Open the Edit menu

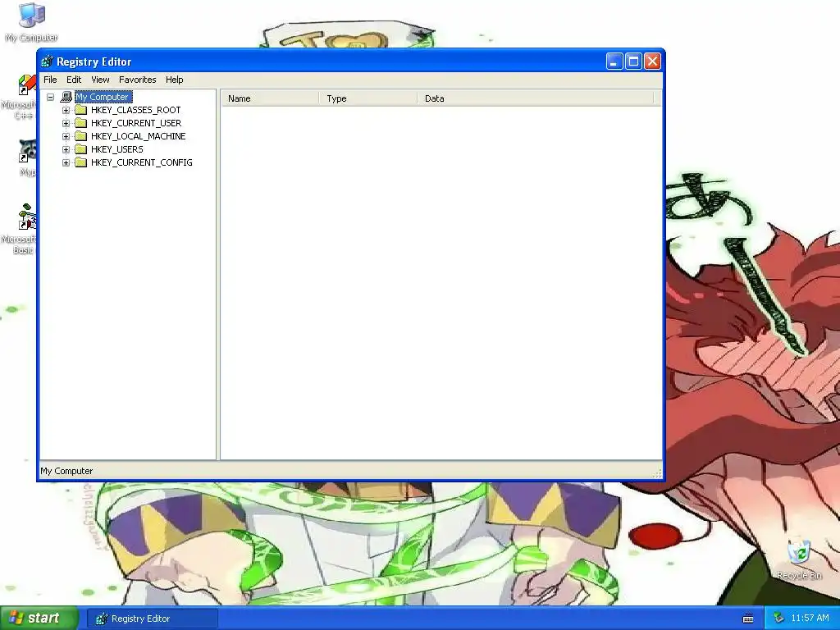coord(74,80)
